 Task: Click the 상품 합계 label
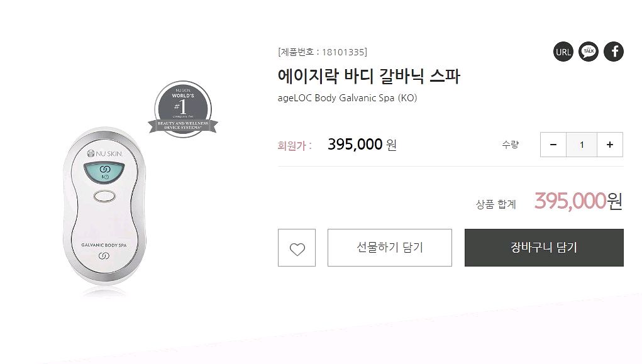495,204
